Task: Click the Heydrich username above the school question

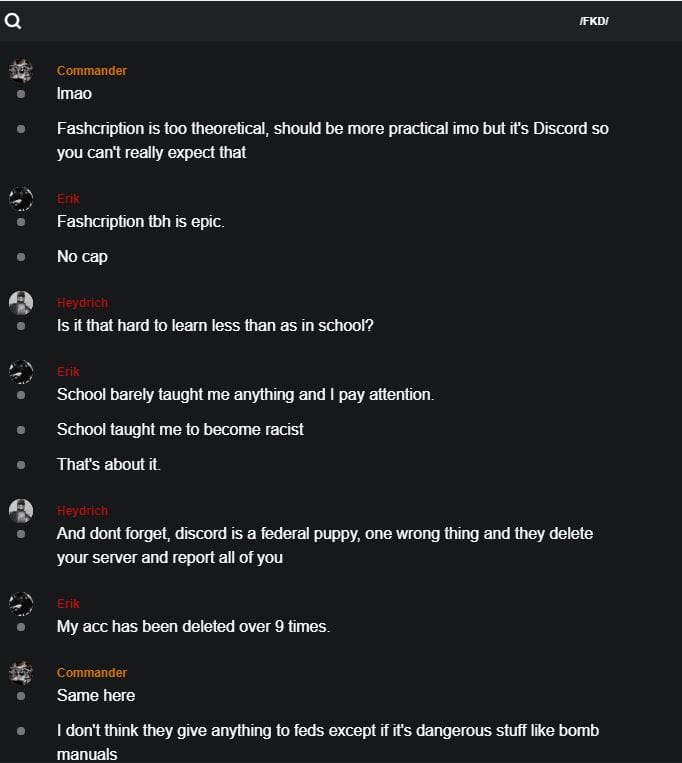Action: (x=82, y=303)
